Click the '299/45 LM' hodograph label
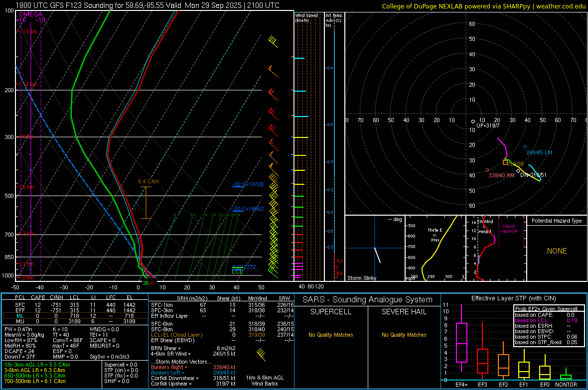Viewport: 588px width, 390px height. (x=539, y=152)
